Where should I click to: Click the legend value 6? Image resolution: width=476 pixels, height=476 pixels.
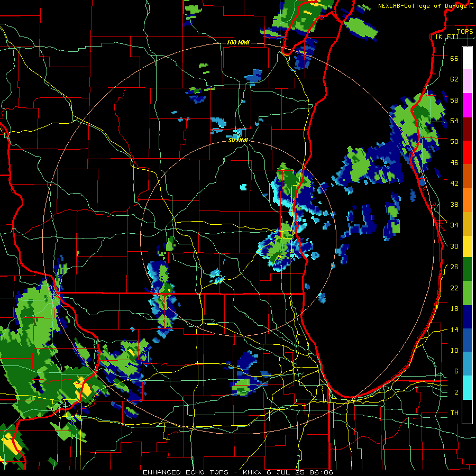pyautogui.click(x=456, y=371)
